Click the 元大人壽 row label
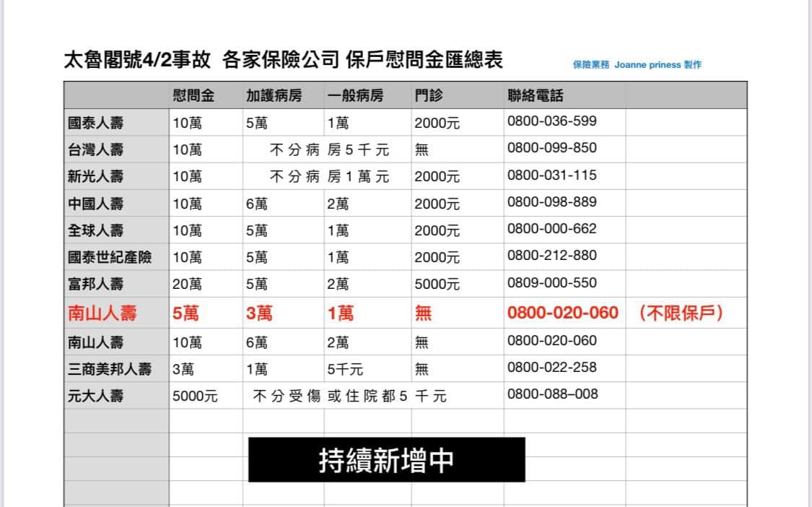This screenshot has width=812, height=507. coord(96,396)
